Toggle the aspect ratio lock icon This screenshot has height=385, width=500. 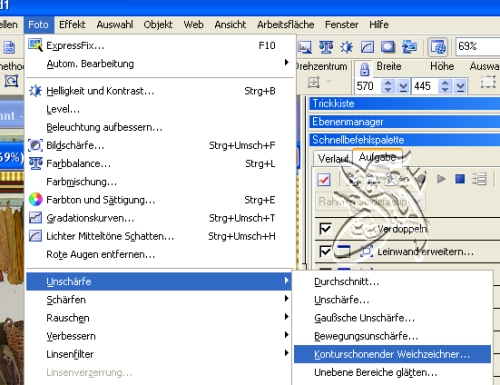364,69
